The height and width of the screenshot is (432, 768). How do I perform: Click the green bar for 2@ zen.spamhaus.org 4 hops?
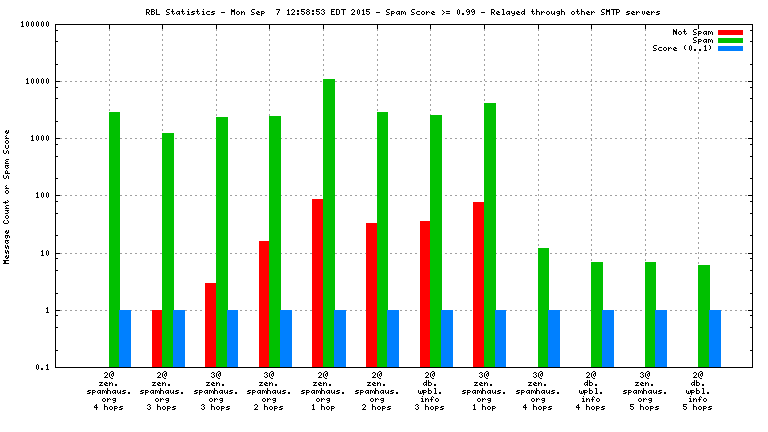[114, 240]
